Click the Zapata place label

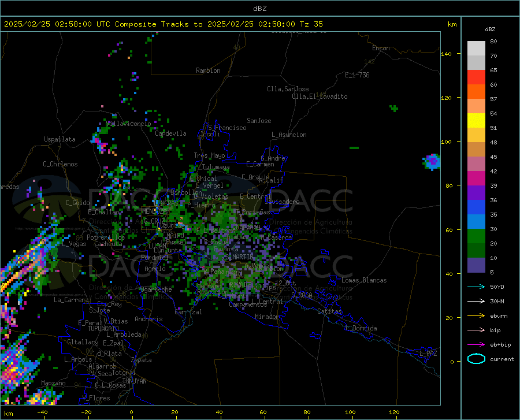click(x=142, y=360)
